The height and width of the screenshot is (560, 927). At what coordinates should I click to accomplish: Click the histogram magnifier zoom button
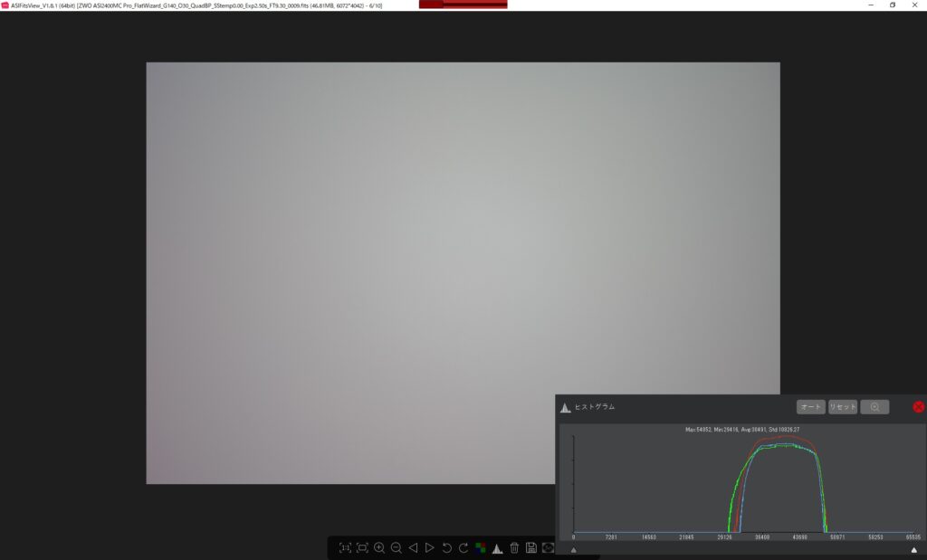point(874,407)
